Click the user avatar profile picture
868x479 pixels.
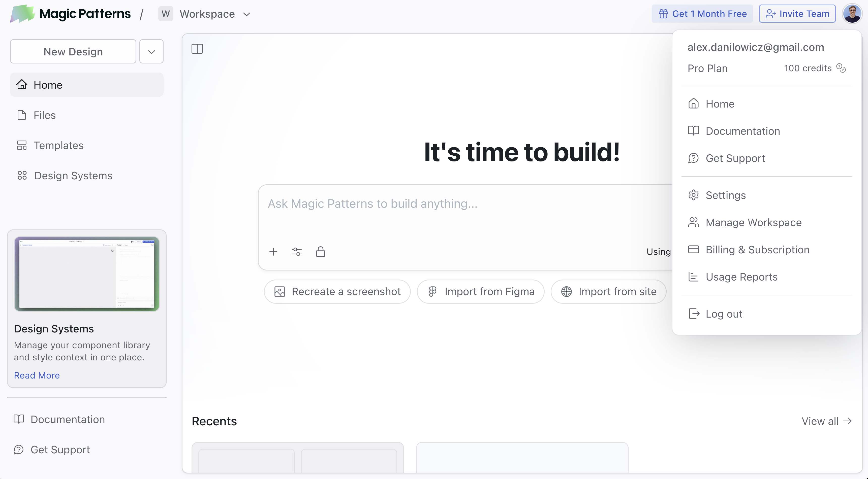(852, 14)
